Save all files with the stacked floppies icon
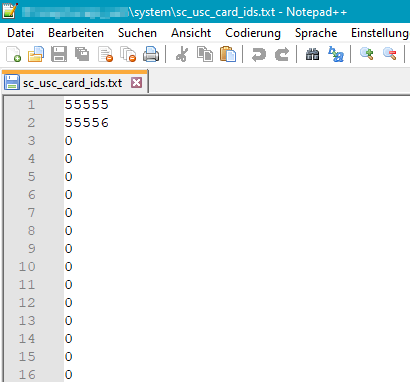410x382 pixels. [82, 54]
